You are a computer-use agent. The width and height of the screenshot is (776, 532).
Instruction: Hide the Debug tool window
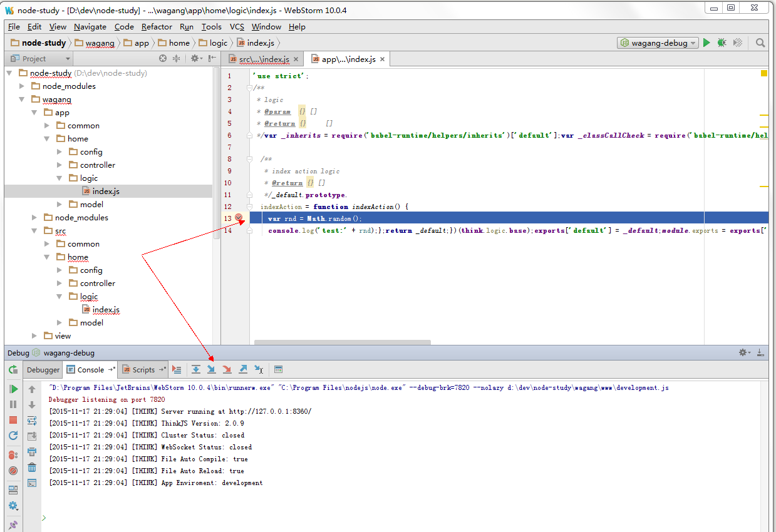[x=760, y=352]
